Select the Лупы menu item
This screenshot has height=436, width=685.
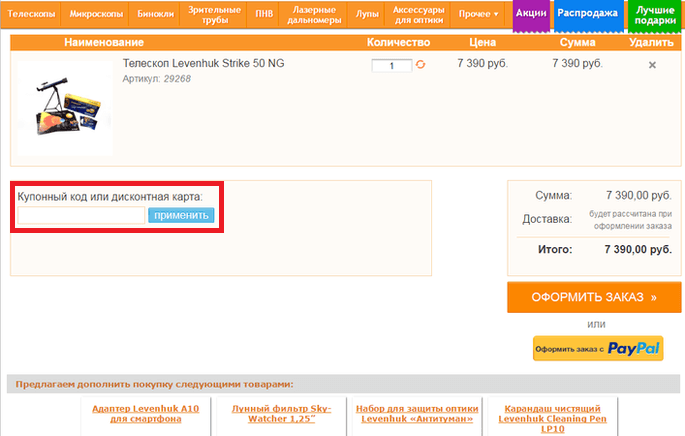tap(367, 14)
